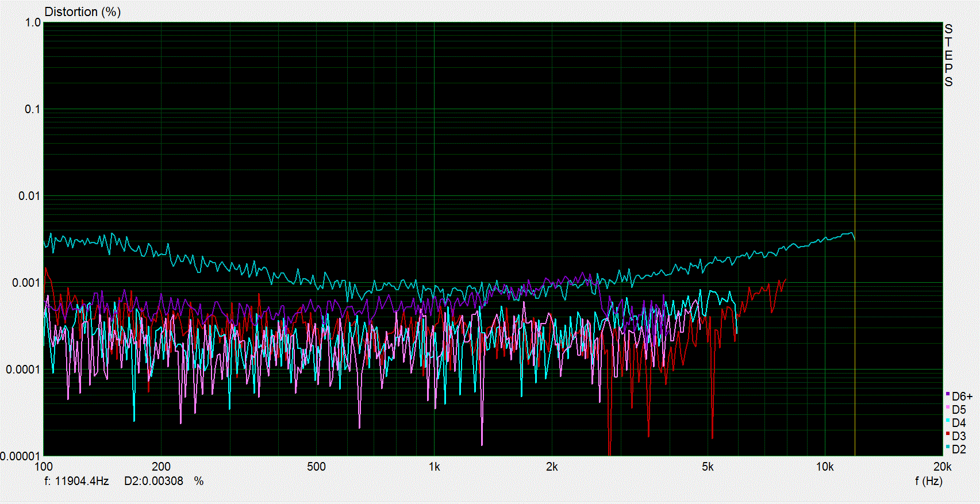
Task: Click the 1.0 distortion axis label
Action: [33, 22]
